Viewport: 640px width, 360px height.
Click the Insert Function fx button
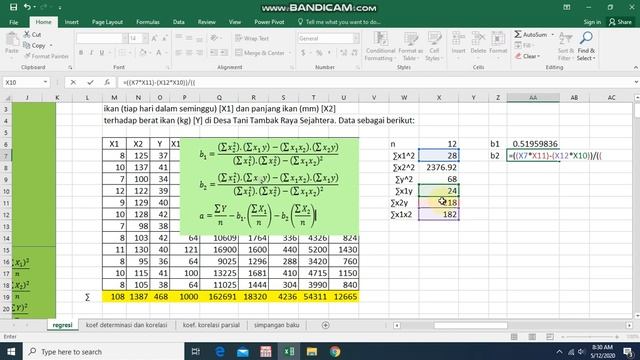[107, 82]
